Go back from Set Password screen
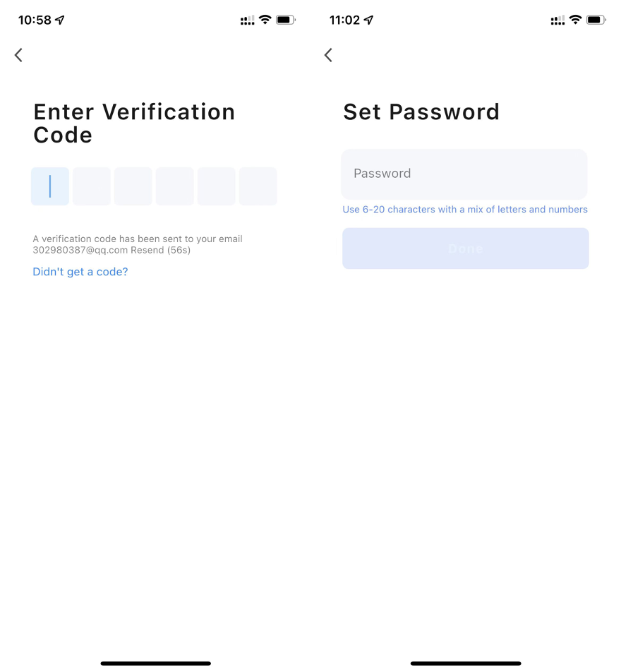621x672 pixels. coord(328,55)
